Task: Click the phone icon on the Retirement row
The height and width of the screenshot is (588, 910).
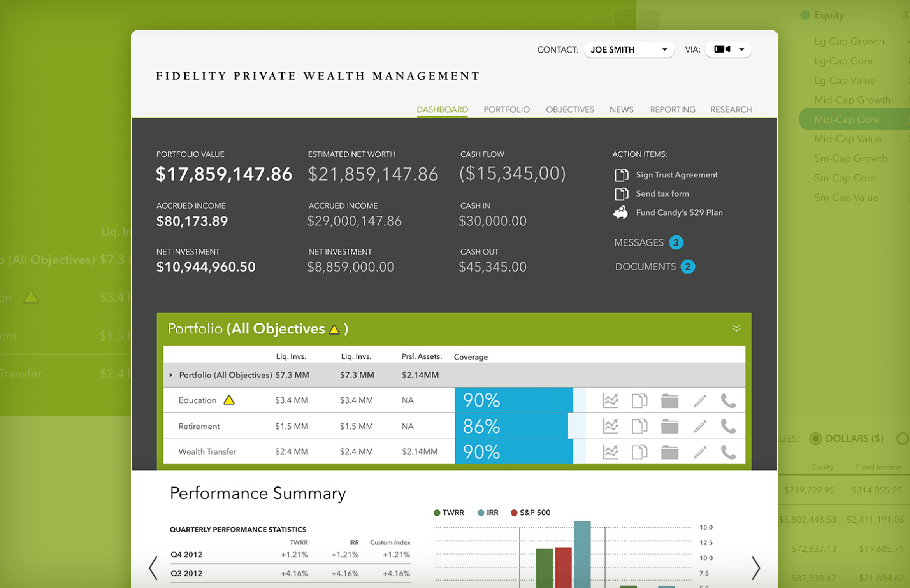Action: [729, 426]
